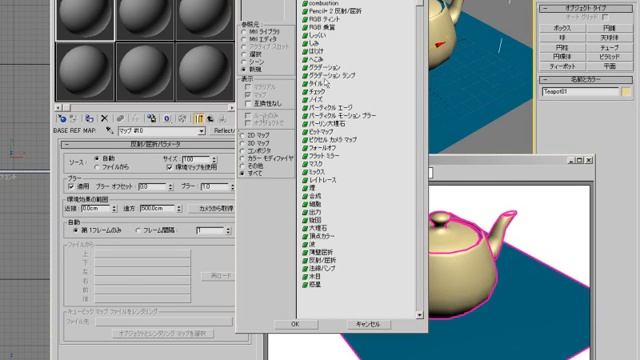Select the チェック map entry
This screenshot has height=360, width=640.
313,91
